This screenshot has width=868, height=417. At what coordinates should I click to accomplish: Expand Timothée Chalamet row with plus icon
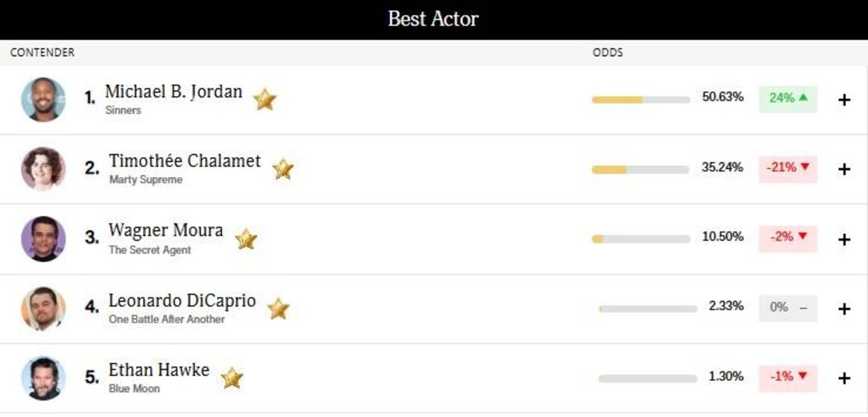(844, 169)
